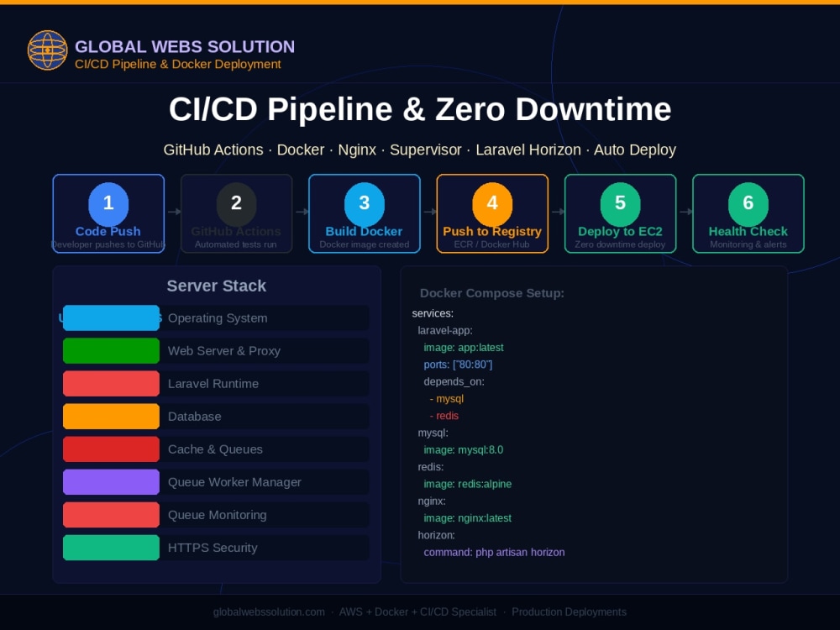Click the 'image: nginx:latest' line
Image resolution: width=840 pixels, height=630 pixels.
pyautogui.click(x=468, y=518)
